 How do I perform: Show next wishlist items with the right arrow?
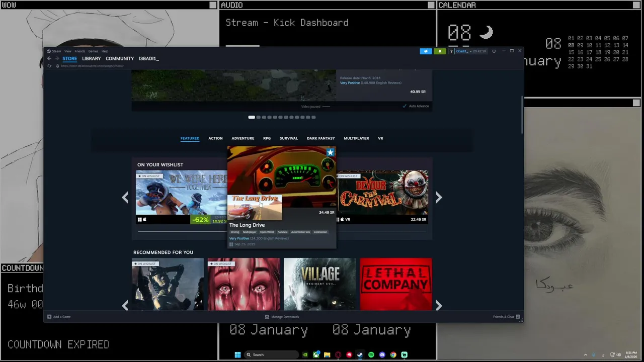coord(439,198)
